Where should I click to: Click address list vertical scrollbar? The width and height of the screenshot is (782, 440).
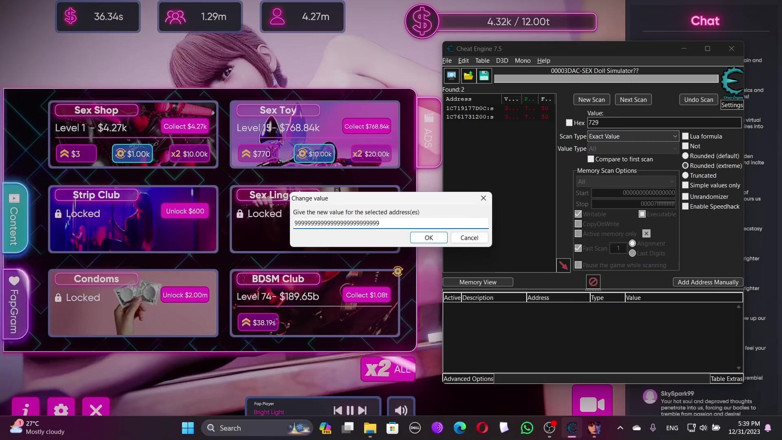tap(739, 337)
